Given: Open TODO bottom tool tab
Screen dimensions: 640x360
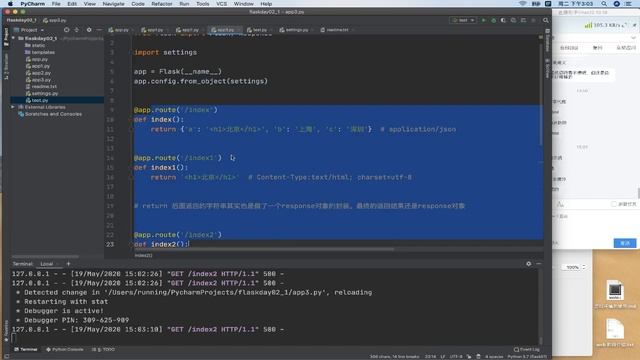Looking at the screenshot, I should (103, 349).
